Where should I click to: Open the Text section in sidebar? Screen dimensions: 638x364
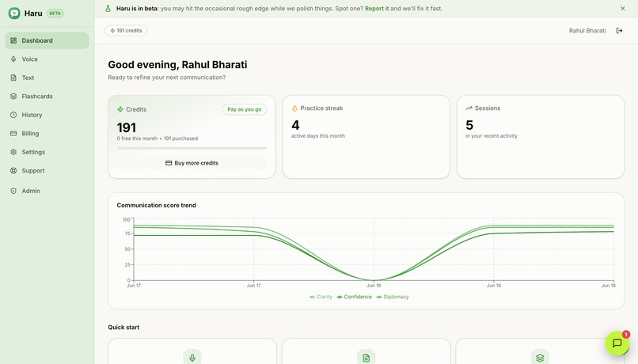point(47,78)
